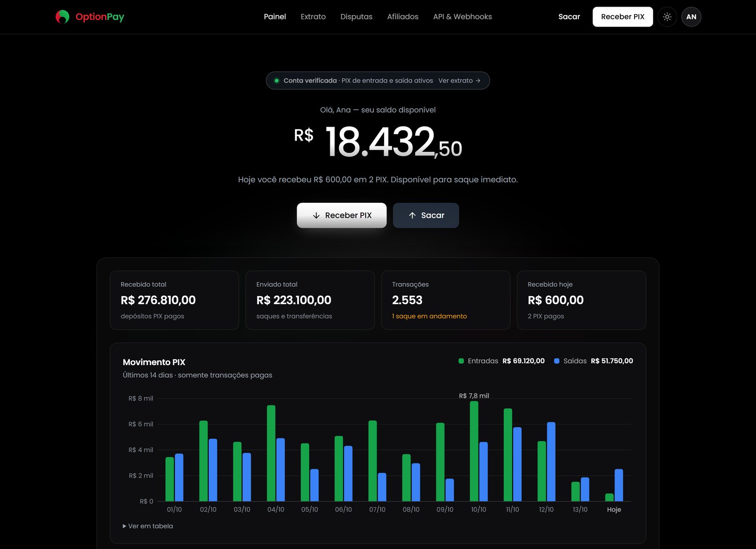Click the green Entradas bar for 04/10
The width and height of the screenshot is (756, 549).
pos(271,453)
